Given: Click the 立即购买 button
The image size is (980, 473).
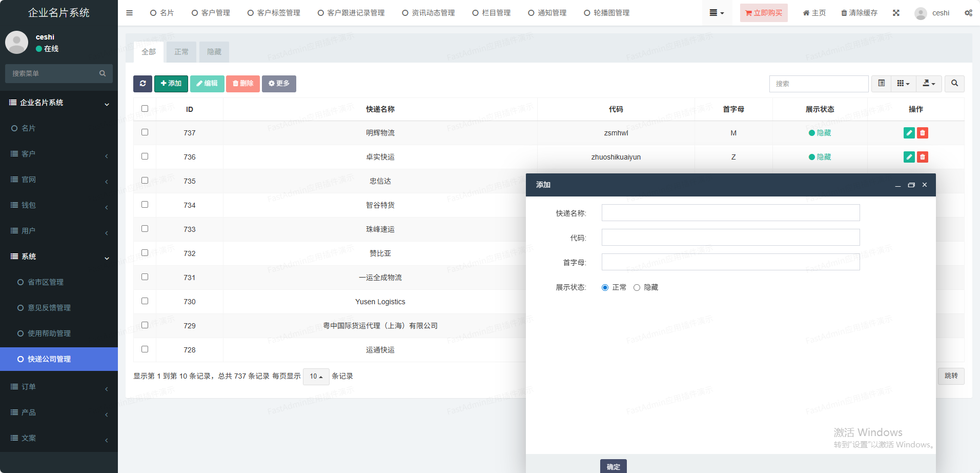Looking at the screenshot, I should tap(763, 13).
